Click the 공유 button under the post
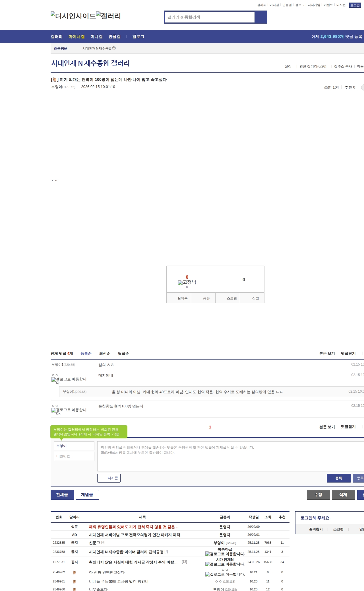The width and height of the screenshot is (364, 591). (x=203, y=298)
